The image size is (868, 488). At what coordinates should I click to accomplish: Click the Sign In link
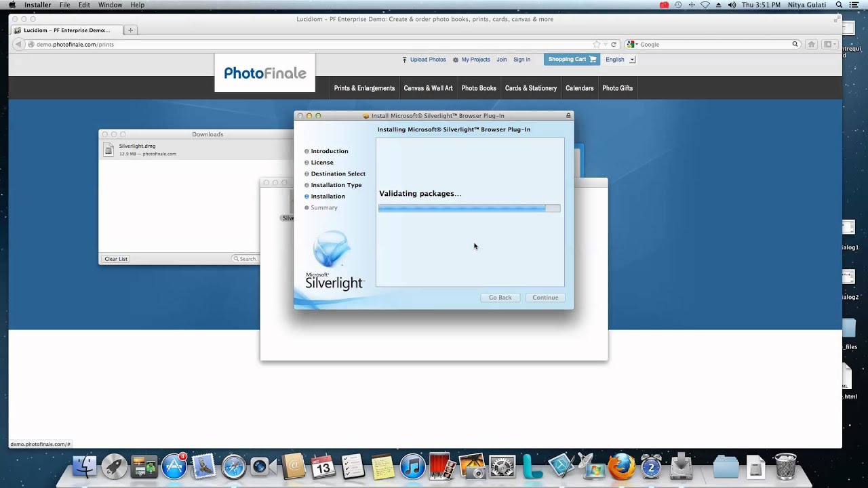tap(521, 60)
